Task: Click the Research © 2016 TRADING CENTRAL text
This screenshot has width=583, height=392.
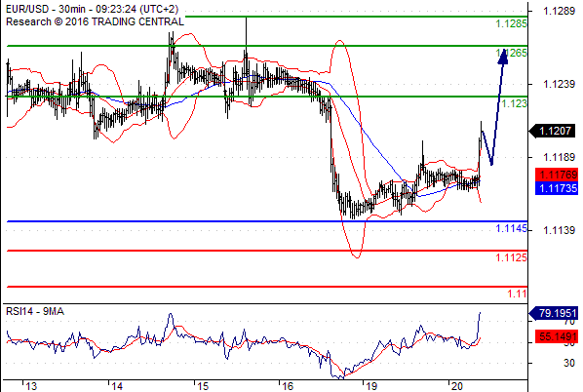Action: click(x=95, y=22)
